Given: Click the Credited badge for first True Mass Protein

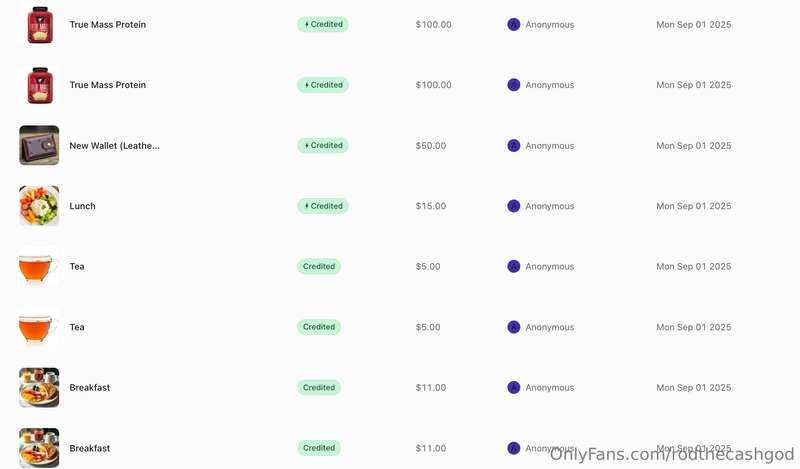Looking at the screenshot, I should tap(323, 24).
